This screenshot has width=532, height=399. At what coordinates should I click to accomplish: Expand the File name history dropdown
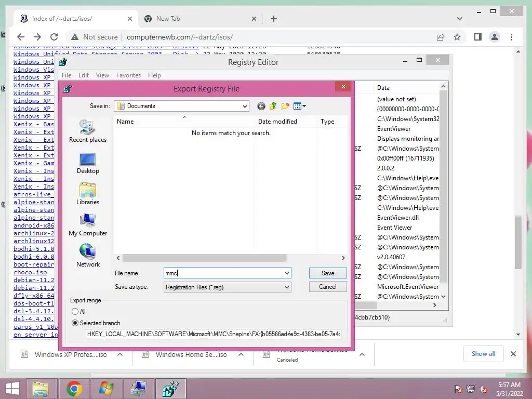pos(287,273)
